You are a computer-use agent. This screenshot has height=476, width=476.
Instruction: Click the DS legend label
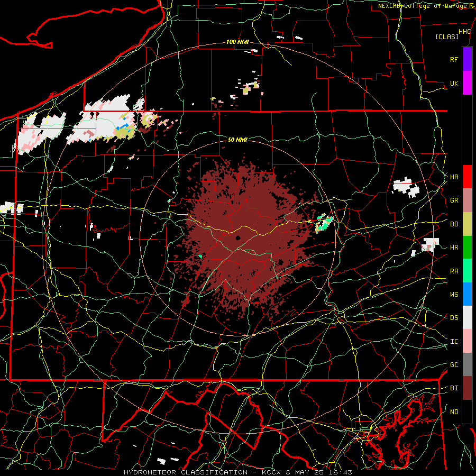[454, 318]
